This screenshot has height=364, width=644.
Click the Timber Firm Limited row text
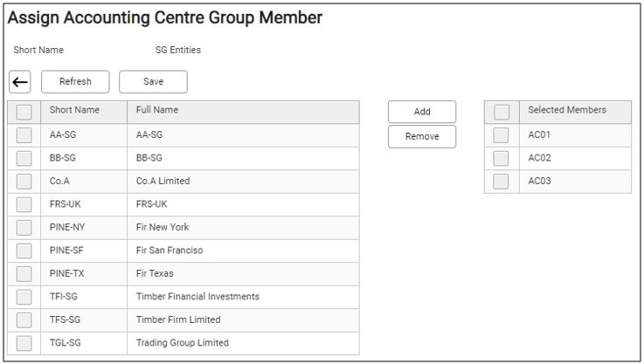pos(178,320)
